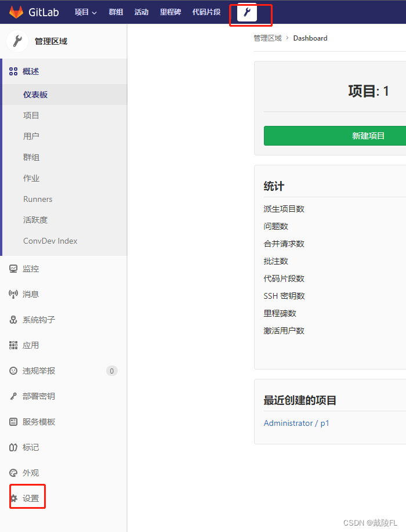Click the 监控 monitor icon

pos(13,269)
